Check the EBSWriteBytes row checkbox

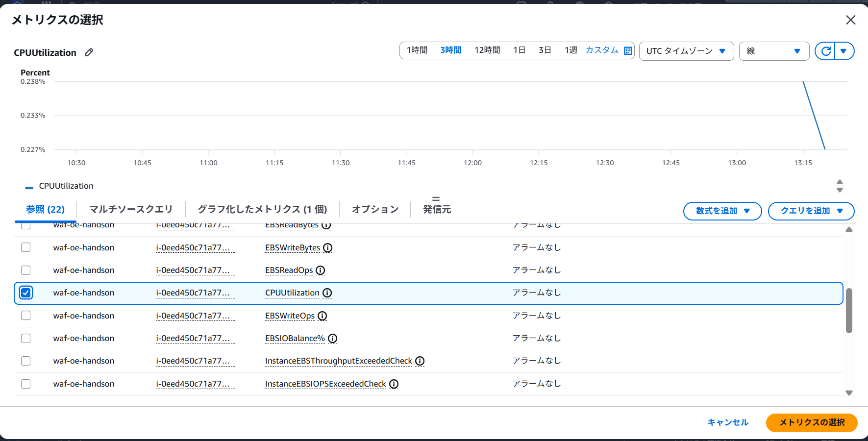tap(26, 247)
